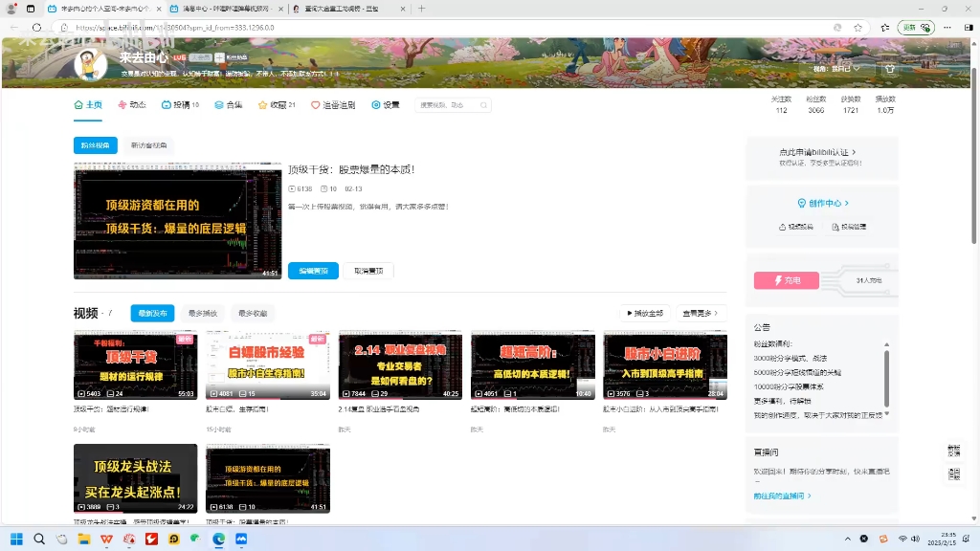Viewport: 980px width, 551px height.
Task: Click the plus icon next to the username badges
Action: tap(219, 57)
